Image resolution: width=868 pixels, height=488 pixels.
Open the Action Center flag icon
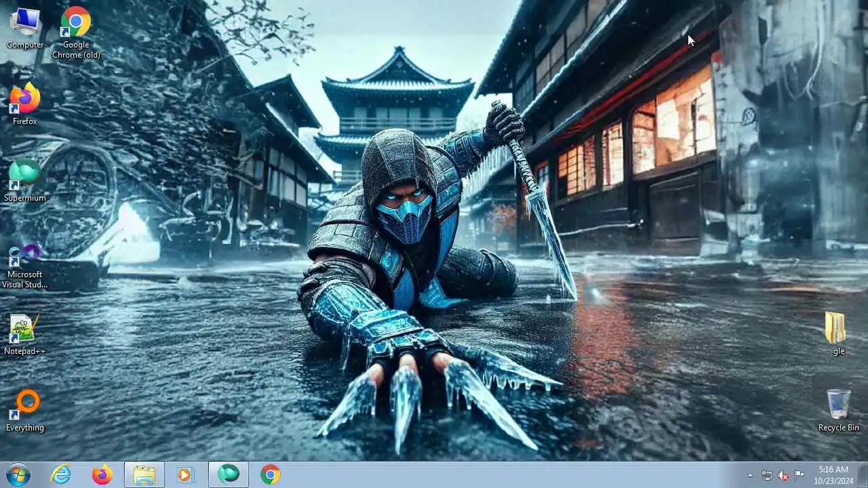click(800, 475)
